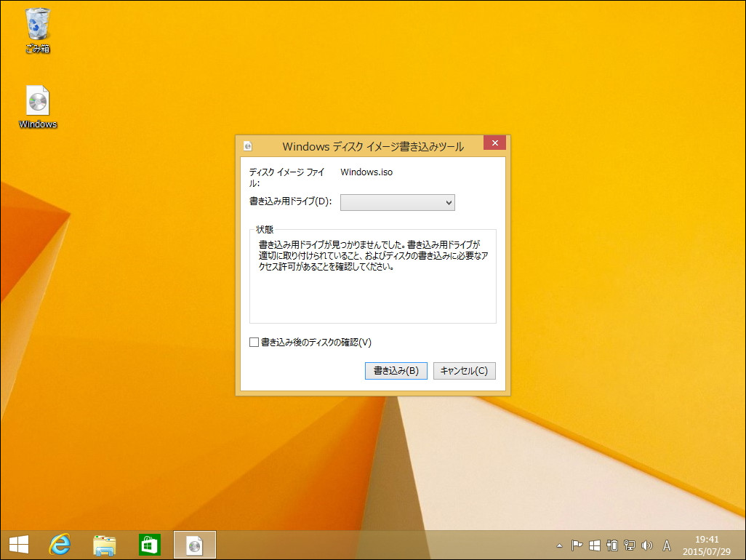Toggle the IME input mode indicator
This screenshot has height=560, width=746.
tap(667, 545)
